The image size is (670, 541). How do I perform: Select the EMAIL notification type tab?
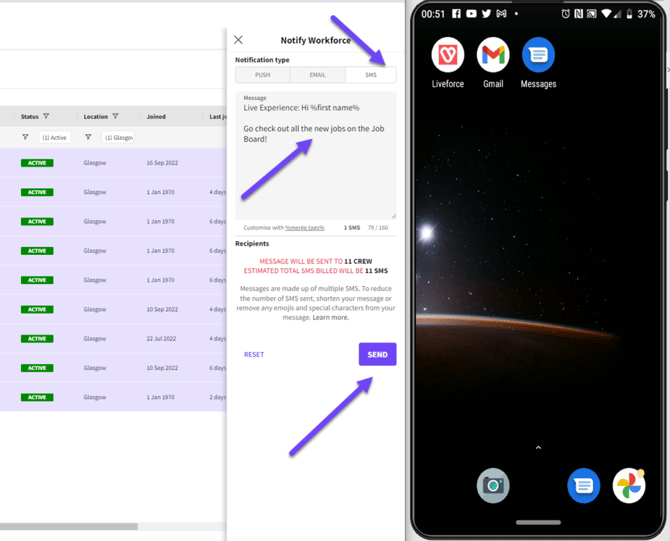pos(317,75)
